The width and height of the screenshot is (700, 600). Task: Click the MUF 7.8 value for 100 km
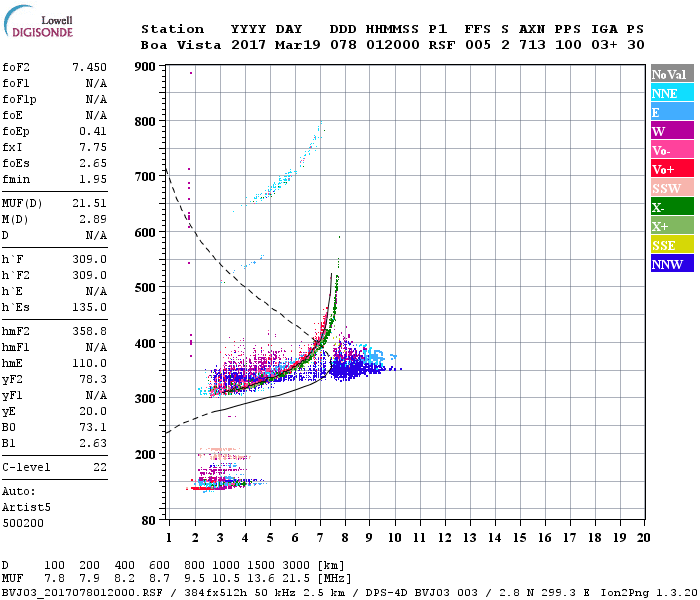54,579
